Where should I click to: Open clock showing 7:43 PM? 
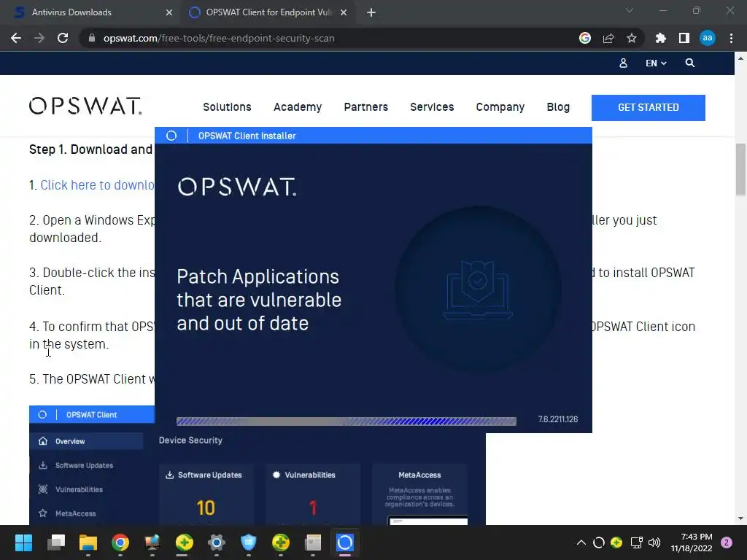[692, 542]
